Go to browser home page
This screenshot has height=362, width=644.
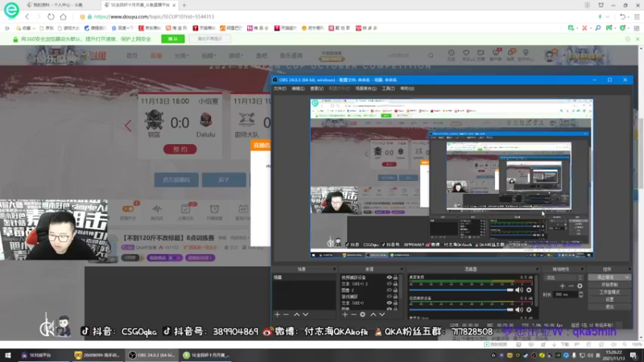[63, 17]
